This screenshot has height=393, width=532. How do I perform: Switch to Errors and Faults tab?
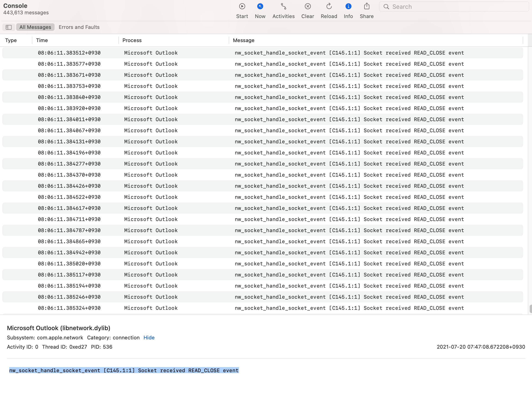coord(79,27)
